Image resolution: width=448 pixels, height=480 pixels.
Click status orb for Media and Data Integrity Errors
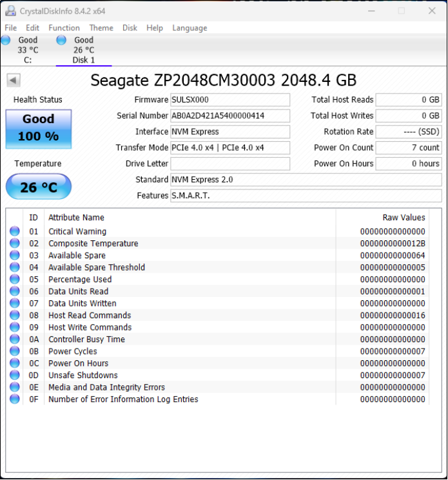14,387
